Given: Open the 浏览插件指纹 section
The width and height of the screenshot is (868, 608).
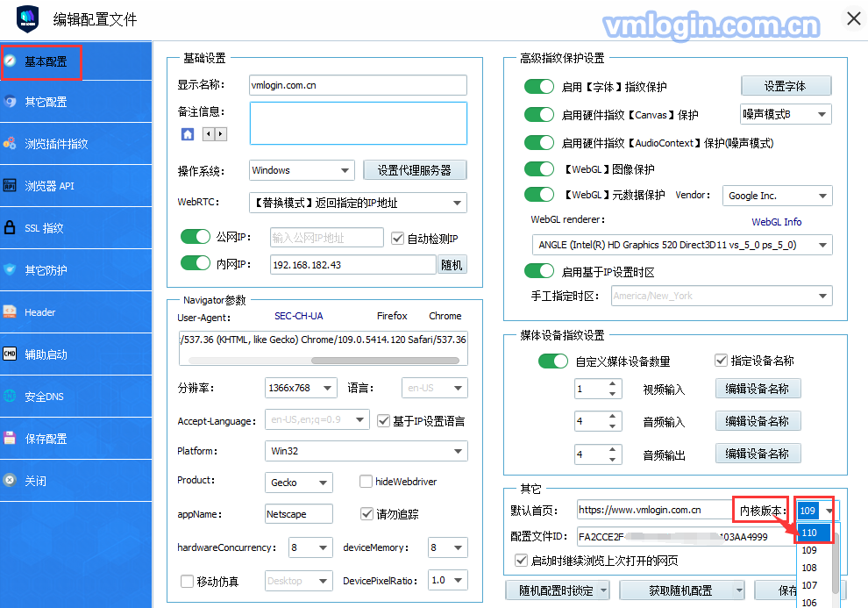Looking at the screenshot, I should click(75, 144).
